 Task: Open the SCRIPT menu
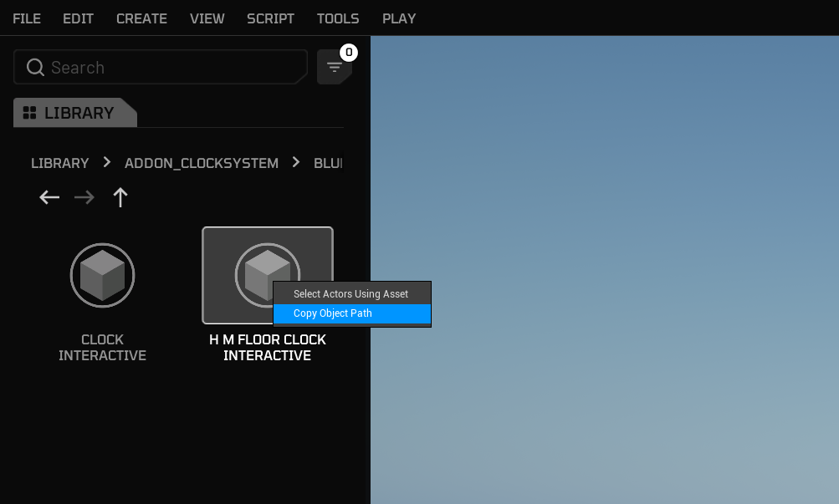coord(270,18)
